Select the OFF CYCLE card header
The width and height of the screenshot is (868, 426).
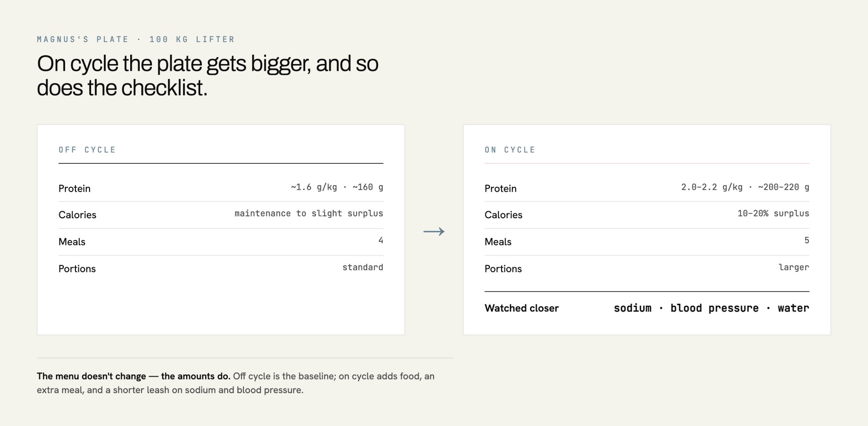pos(87,150)
